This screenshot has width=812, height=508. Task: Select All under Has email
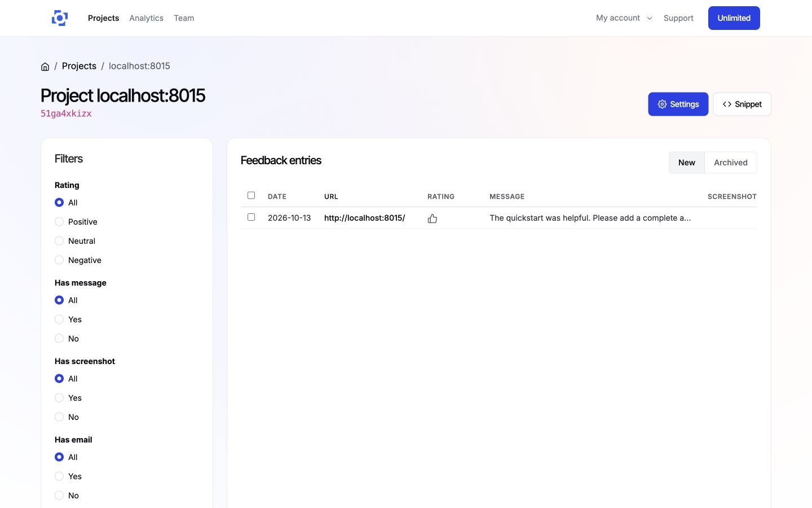(59, 457)
